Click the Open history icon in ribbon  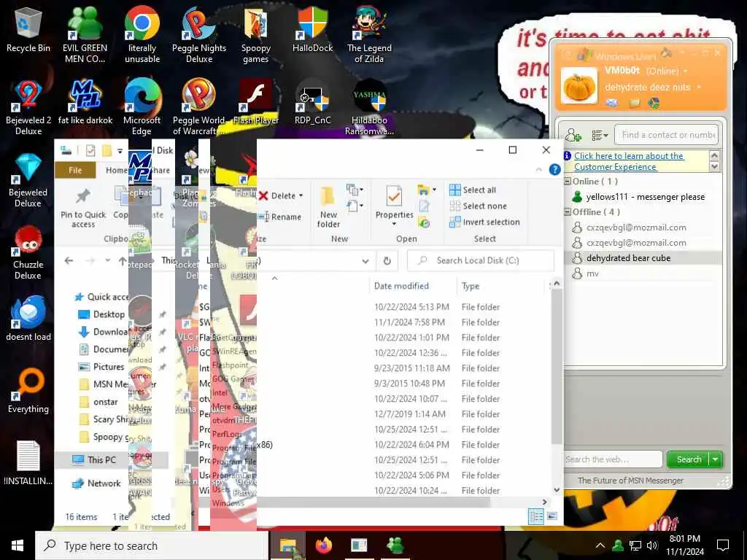pyautogui.click(x=424, y=222)
